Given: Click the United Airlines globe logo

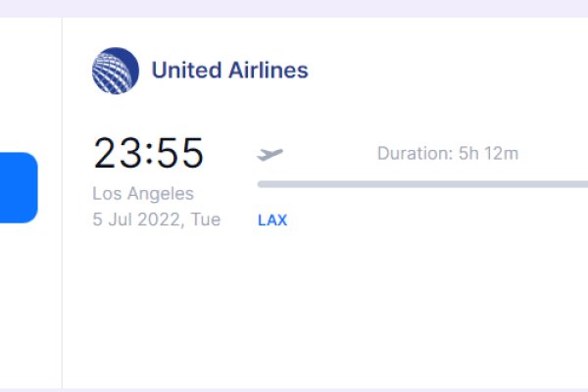Looking at the screenshot, I should click(x=116, y=71).
